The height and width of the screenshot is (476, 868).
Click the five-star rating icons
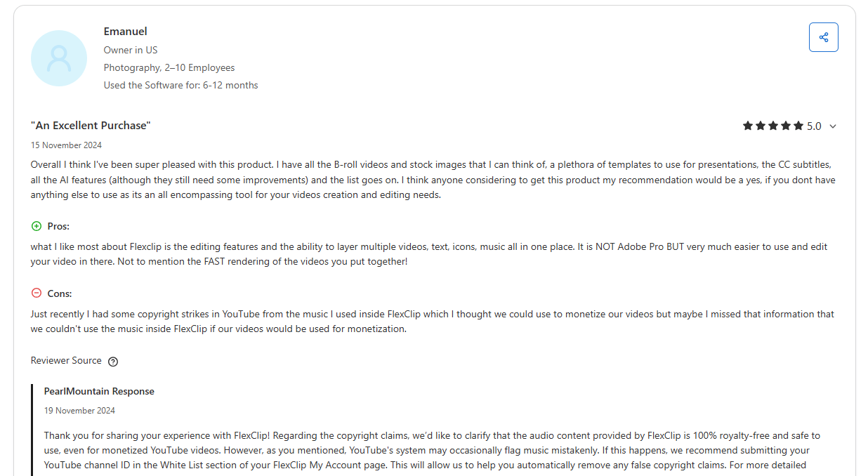click(x=772, y=126)
